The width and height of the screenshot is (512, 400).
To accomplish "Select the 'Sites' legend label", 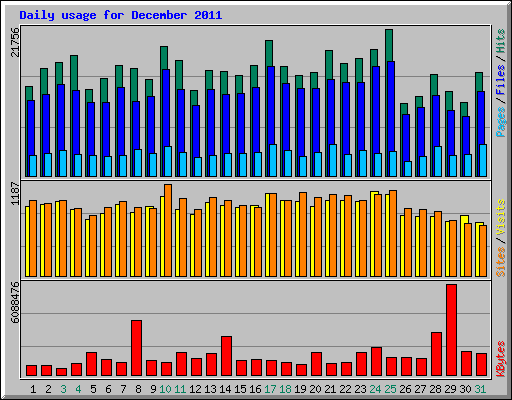I will pyautogui.click(x=501, y=262).
